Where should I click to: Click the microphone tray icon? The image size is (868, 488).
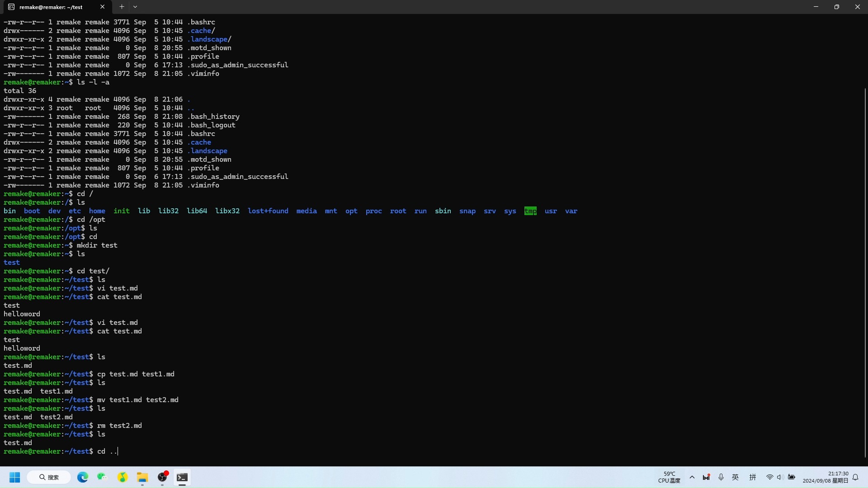click(x=721, y=477)
